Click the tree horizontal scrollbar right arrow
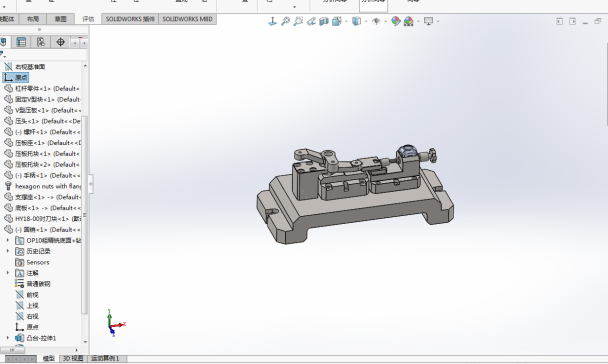Screen dimensions: 608x364 pyautogui.click(x=76, y=350)
